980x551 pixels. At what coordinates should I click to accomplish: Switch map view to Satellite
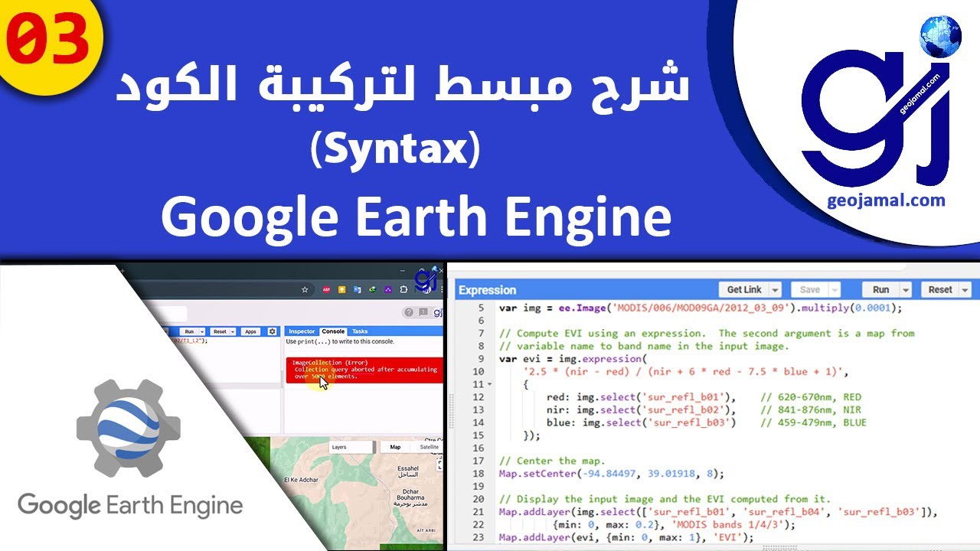coord(426,447)
